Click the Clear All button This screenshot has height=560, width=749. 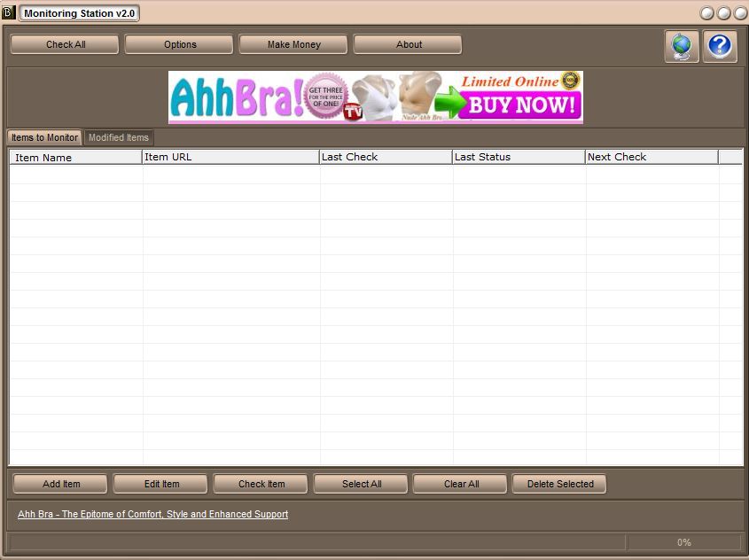coord(460,484)
